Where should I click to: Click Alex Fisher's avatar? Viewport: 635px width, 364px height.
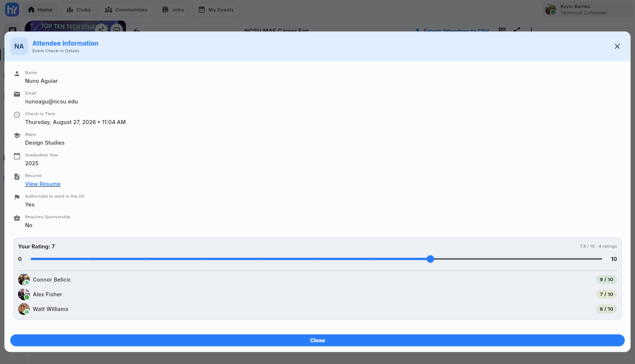[24, 294]
